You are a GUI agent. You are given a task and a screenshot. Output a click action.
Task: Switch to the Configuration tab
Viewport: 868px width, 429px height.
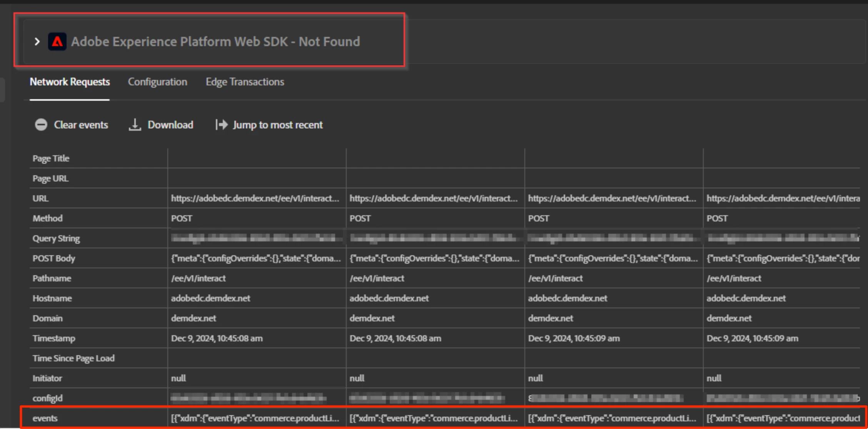point(157,82)
